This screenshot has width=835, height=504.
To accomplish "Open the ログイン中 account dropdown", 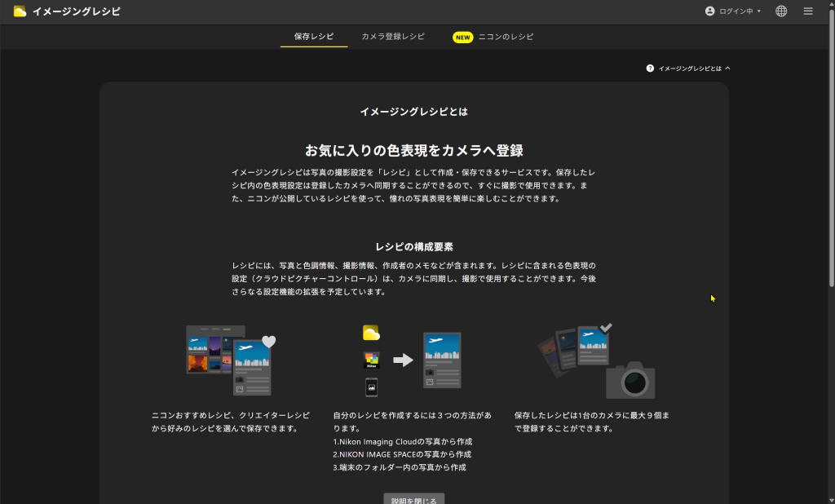I will click(x=733, y=11).
